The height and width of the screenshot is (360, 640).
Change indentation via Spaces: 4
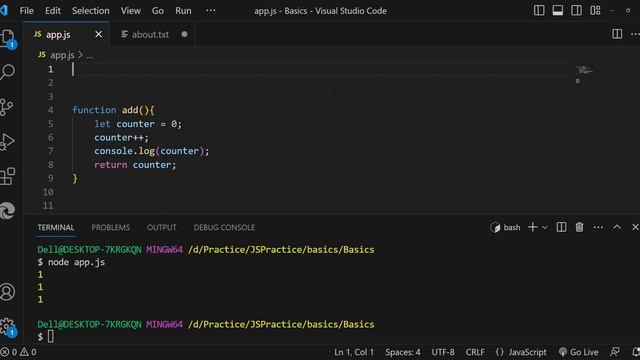(x=402, y=352)
